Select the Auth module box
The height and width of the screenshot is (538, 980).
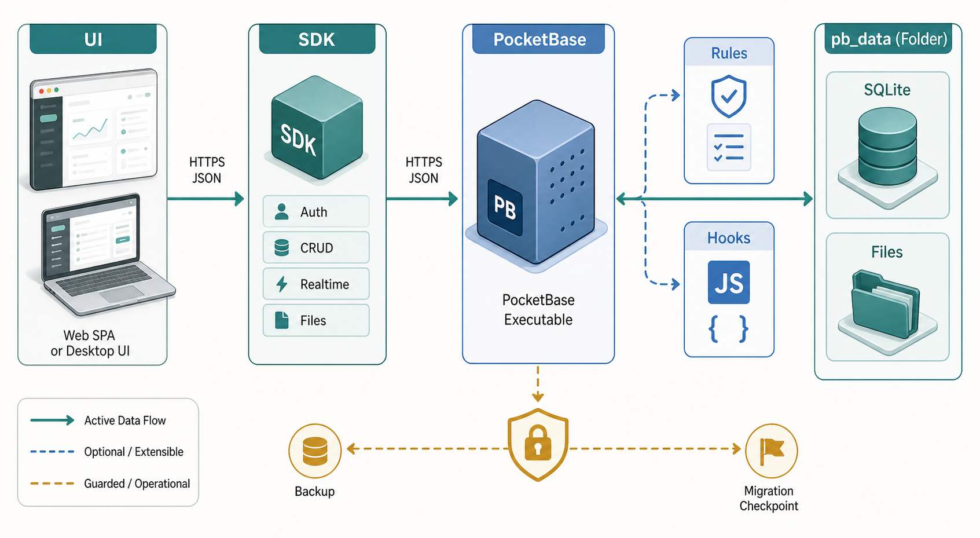click(316, 211)
